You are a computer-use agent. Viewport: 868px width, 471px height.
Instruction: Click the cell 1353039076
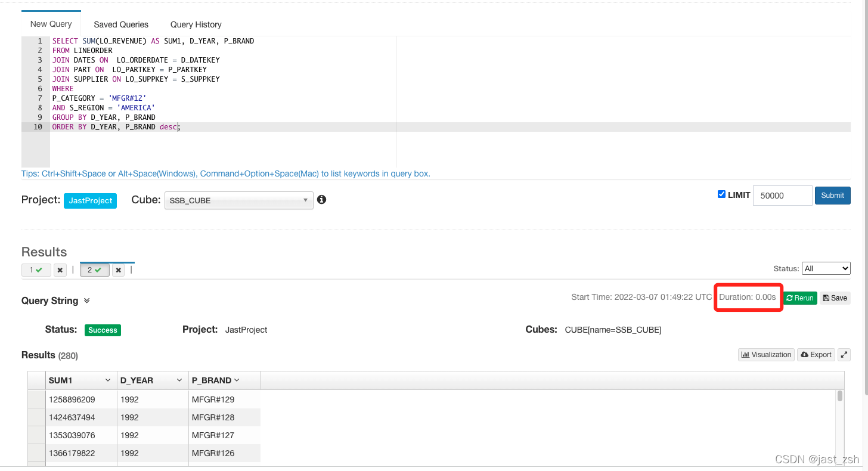(81, 435)
